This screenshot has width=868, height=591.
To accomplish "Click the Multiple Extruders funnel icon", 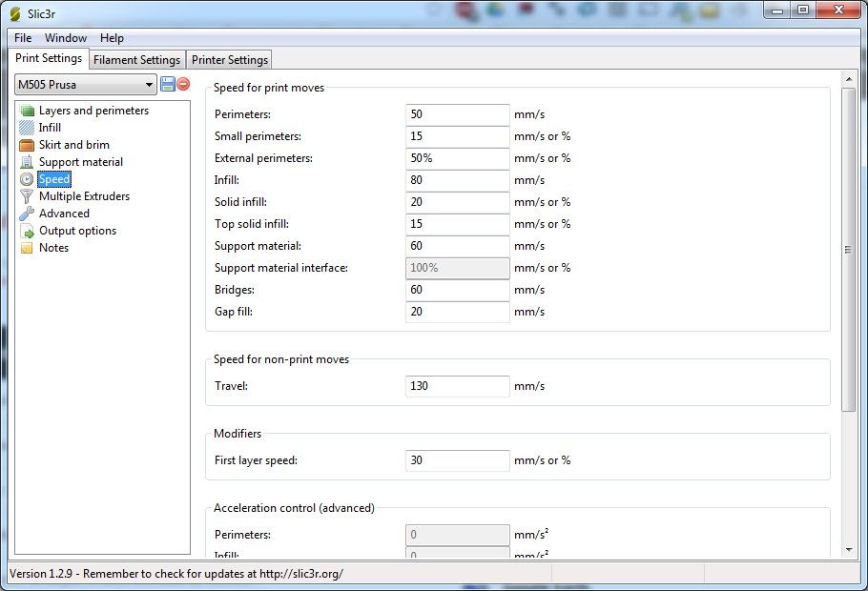I will 27,196.
